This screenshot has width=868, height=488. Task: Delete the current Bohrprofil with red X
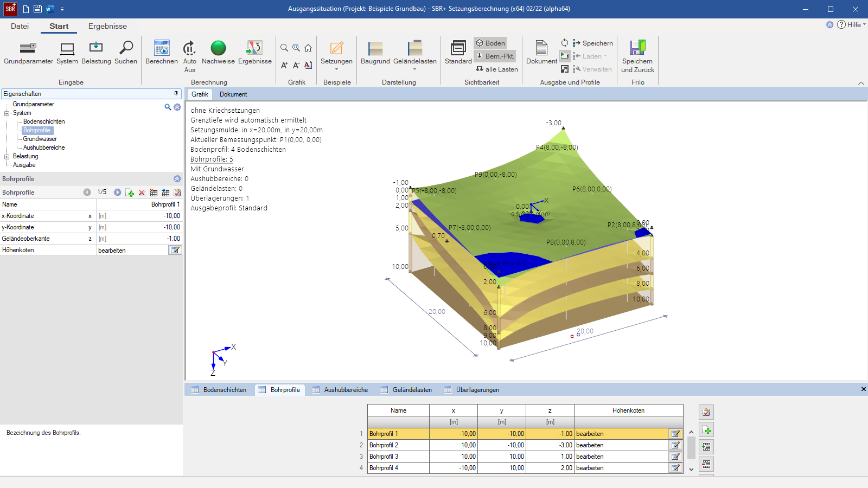[x=142, y=192]
